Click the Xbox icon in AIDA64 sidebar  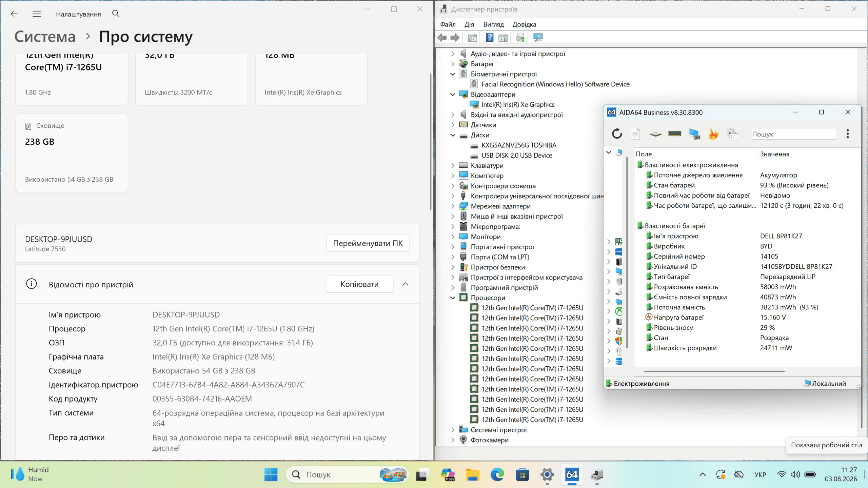[x=619, y=311]
